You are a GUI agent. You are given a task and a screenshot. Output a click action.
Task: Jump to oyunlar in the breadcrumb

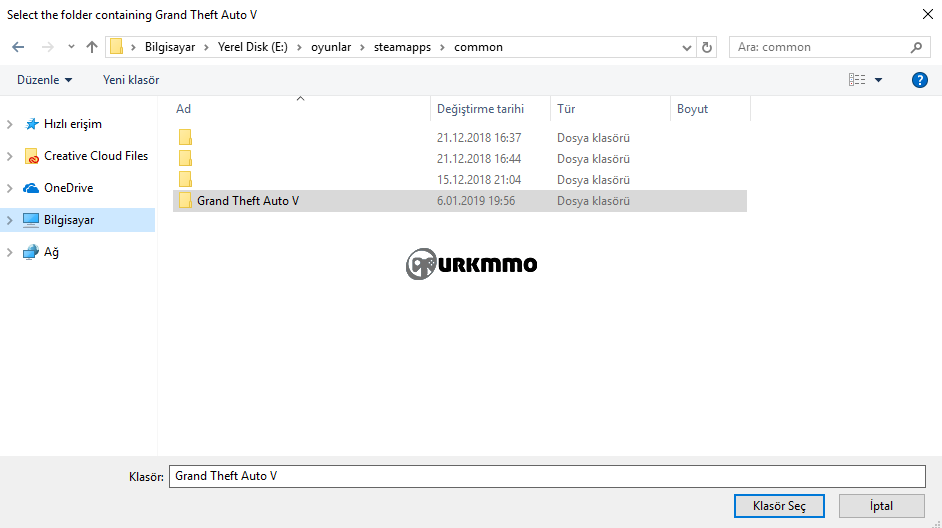pos(331,47)
